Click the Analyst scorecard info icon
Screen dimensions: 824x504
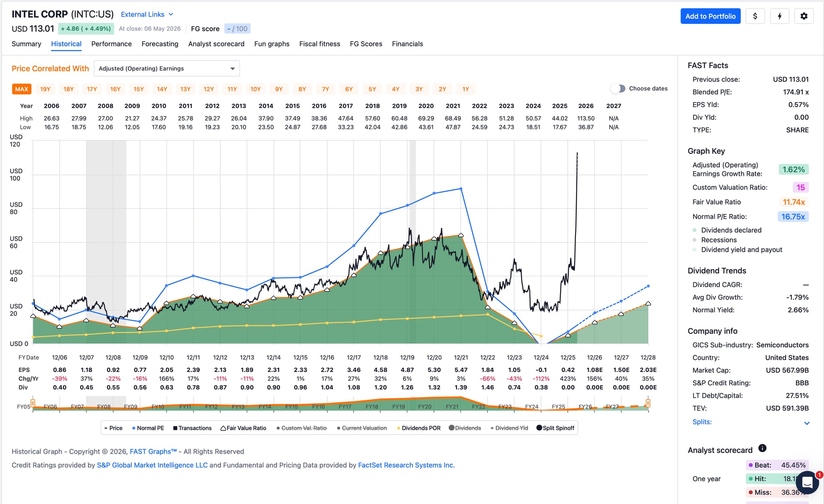pyautogui.click(x=762, y=448)
